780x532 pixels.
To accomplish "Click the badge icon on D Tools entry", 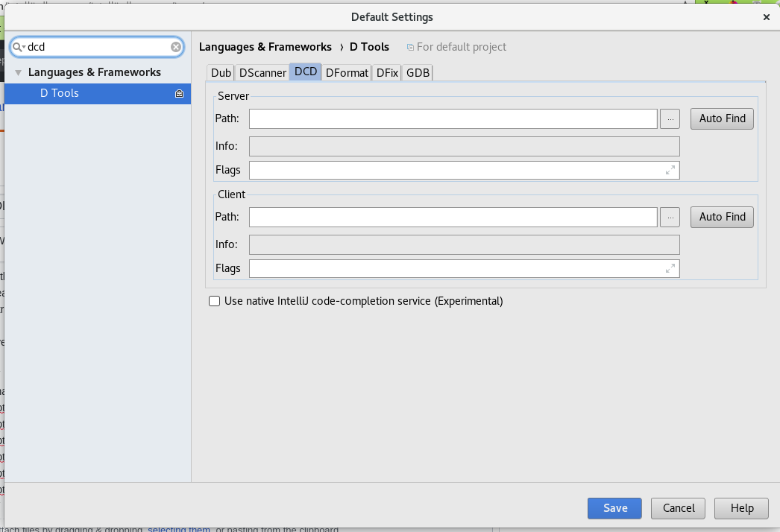I will tap(178, 93).
